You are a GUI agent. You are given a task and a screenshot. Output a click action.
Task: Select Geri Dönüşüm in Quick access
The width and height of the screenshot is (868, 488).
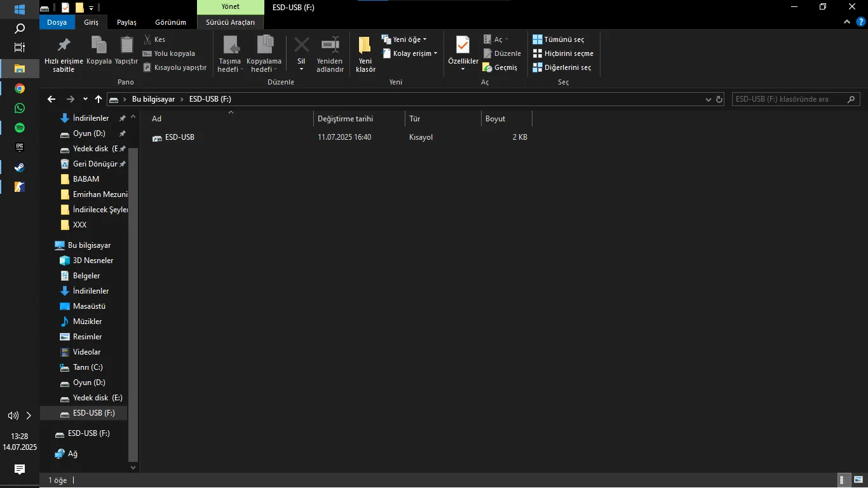(x=95, y=164)
